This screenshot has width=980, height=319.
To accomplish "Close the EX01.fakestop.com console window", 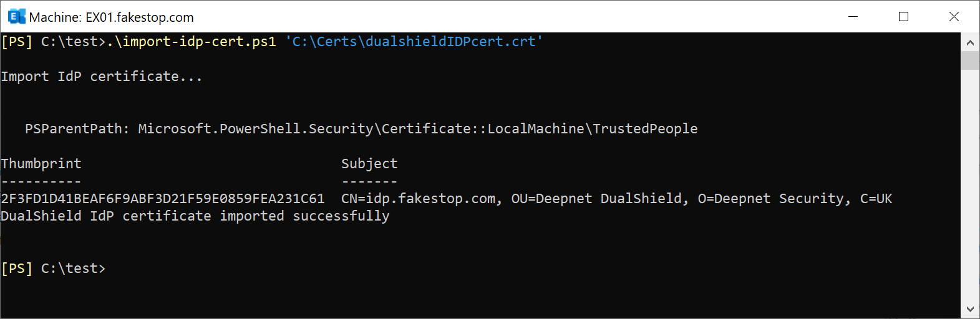I will click(954, 17).
